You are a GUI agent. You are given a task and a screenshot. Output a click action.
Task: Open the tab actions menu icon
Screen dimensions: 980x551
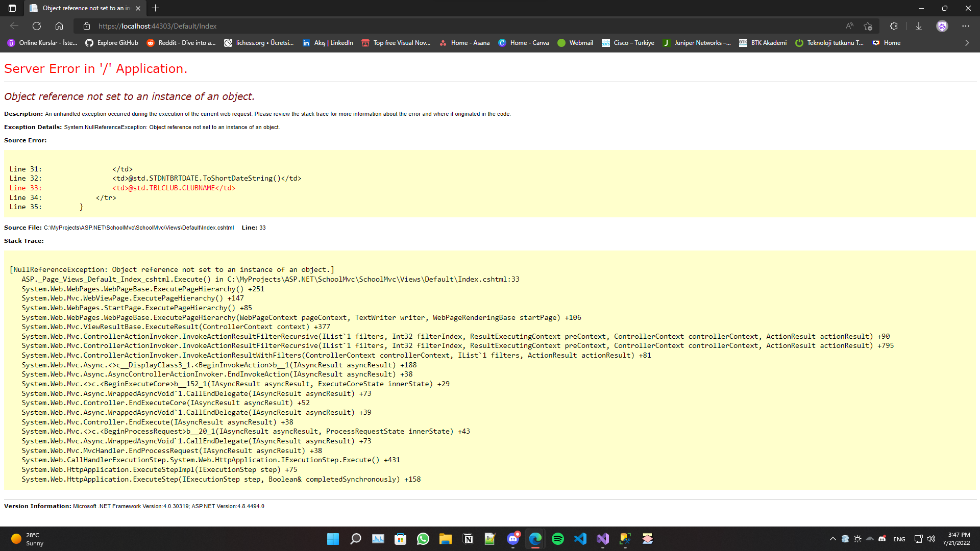coord(12,8)
